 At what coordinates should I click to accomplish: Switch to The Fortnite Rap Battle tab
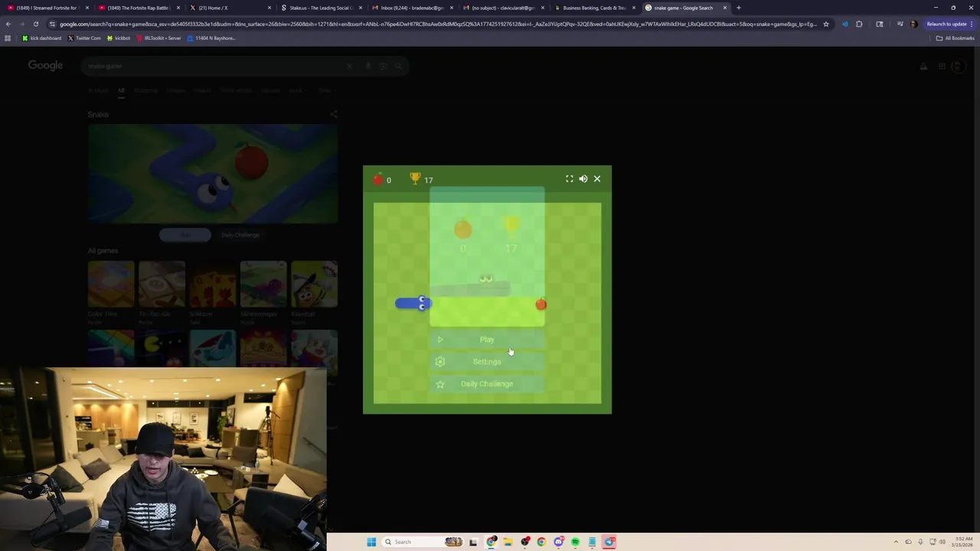138,8
